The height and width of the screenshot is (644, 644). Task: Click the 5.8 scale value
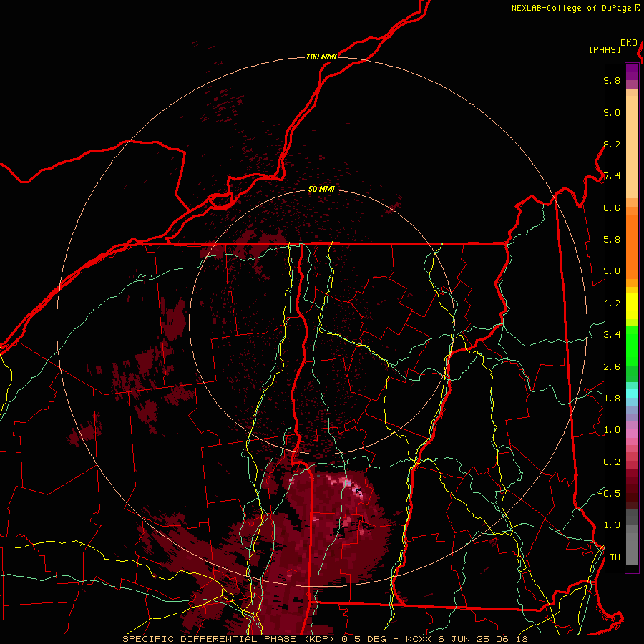(x=612, y=240)
